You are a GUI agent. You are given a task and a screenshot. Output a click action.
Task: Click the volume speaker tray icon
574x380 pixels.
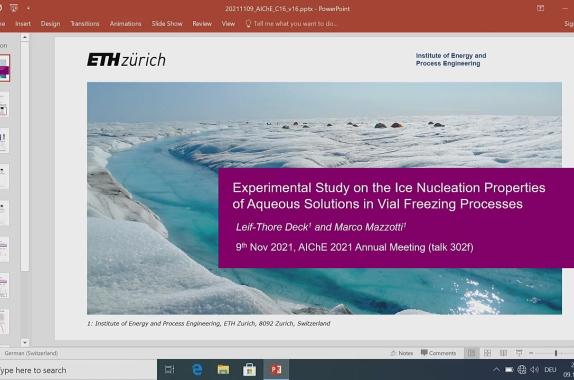point(534,370)
